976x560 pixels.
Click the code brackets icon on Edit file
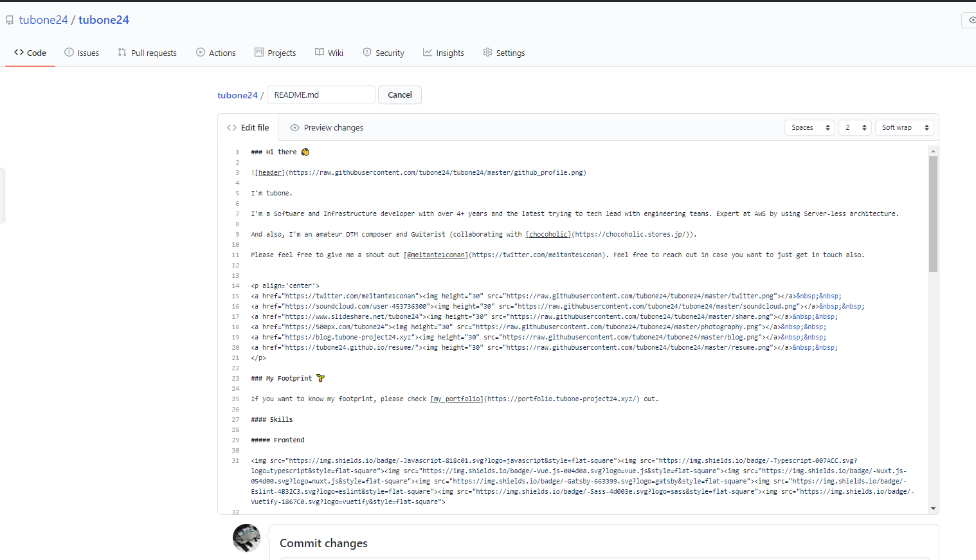tap(231, 127)
